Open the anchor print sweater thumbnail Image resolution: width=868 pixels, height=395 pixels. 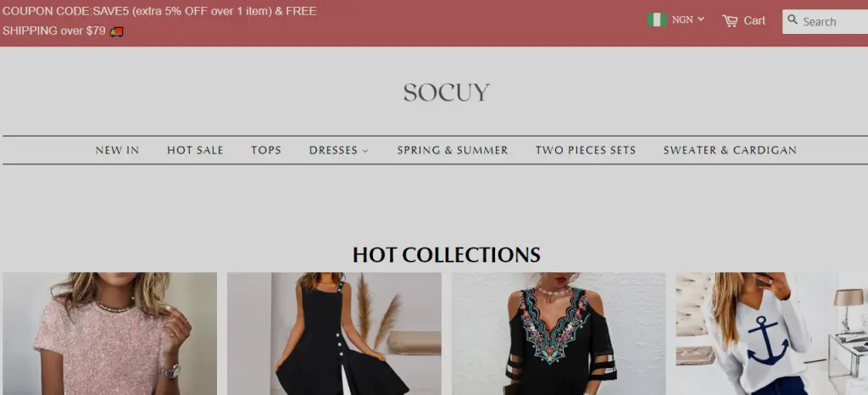pos(771,334)
